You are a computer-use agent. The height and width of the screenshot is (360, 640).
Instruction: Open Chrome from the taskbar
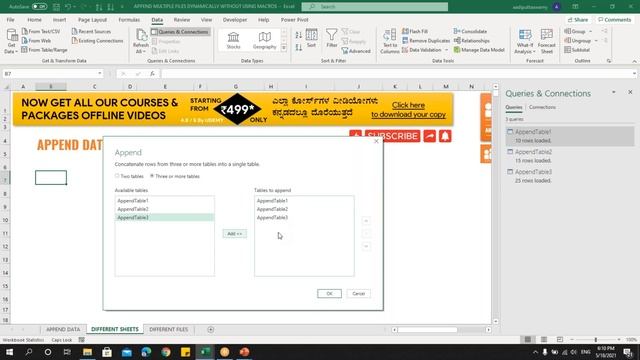tap(166, 352)
